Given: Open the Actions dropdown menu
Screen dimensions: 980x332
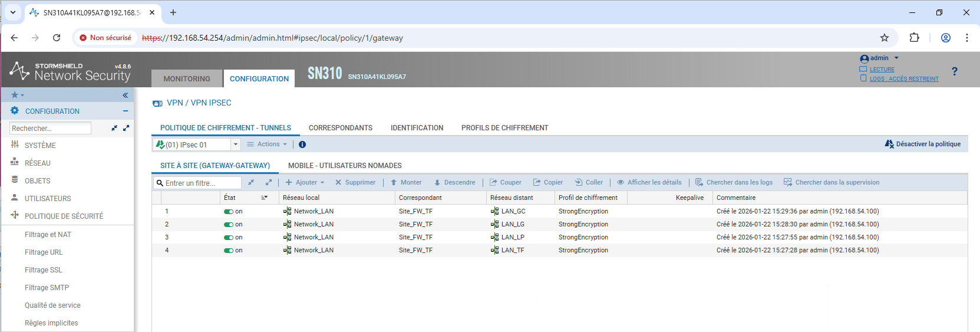Looking at the screenshot, I should pos(267,144).
